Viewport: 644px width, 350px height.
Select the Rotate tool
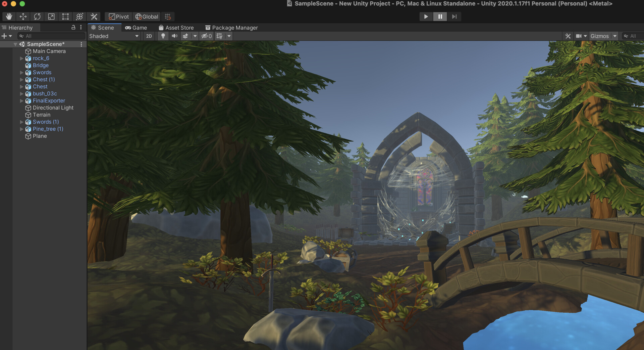point(37,16)
